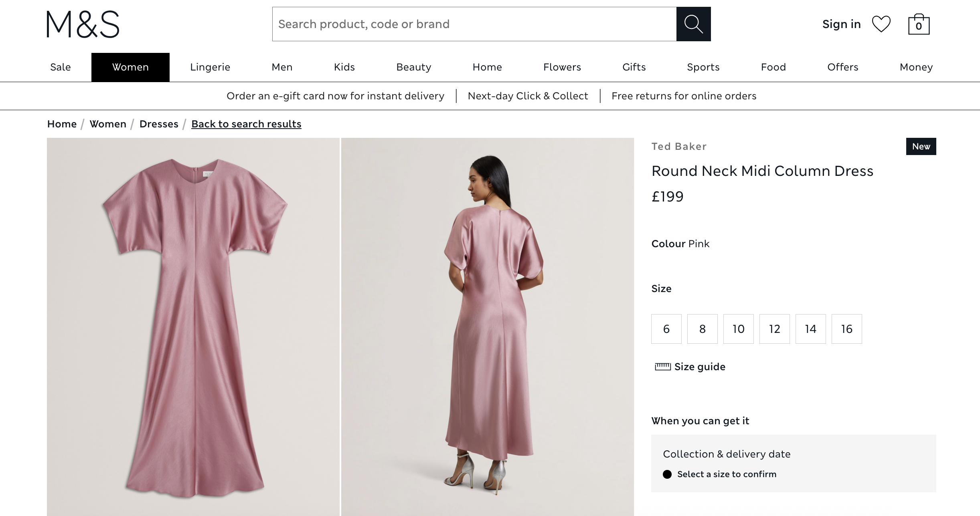980x516 pixels.
Task: Click the magnifying glass search icon
Action: tap(693, 24)
